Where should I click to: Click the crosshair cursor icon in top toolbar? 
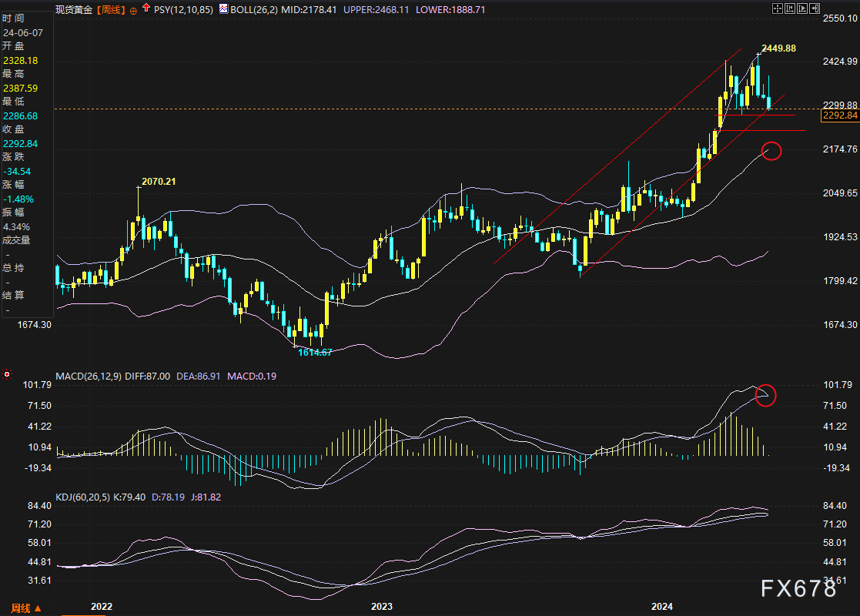click(777, 8)
